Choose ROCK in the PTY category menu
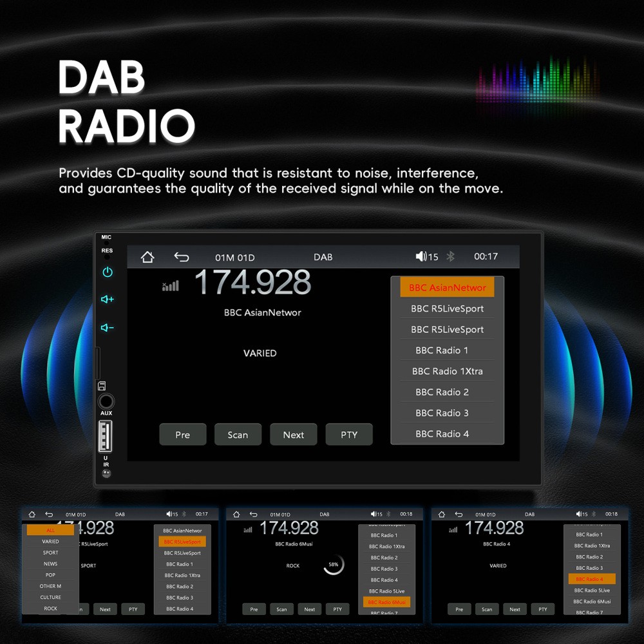This screenshot has height=644, width=644. point(50,609)
